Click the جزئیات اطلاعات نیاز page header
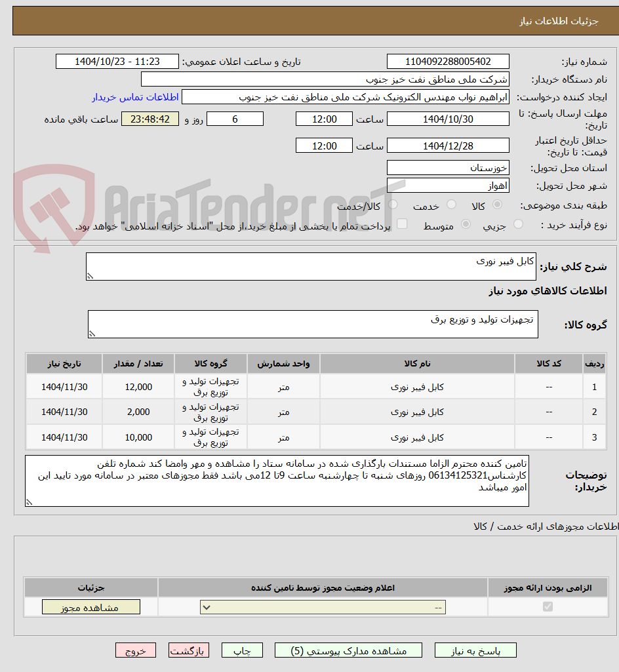 tap(559, 21)
